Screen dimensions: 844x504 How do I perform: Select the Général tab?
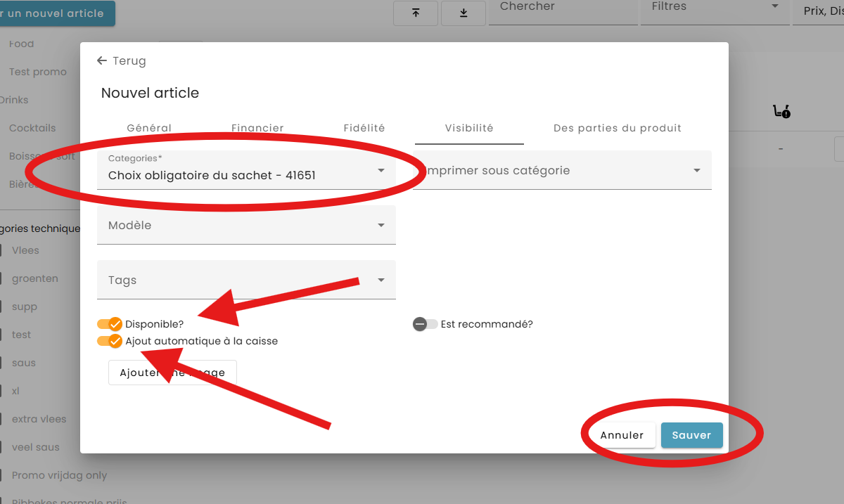(x=149, y=128)
